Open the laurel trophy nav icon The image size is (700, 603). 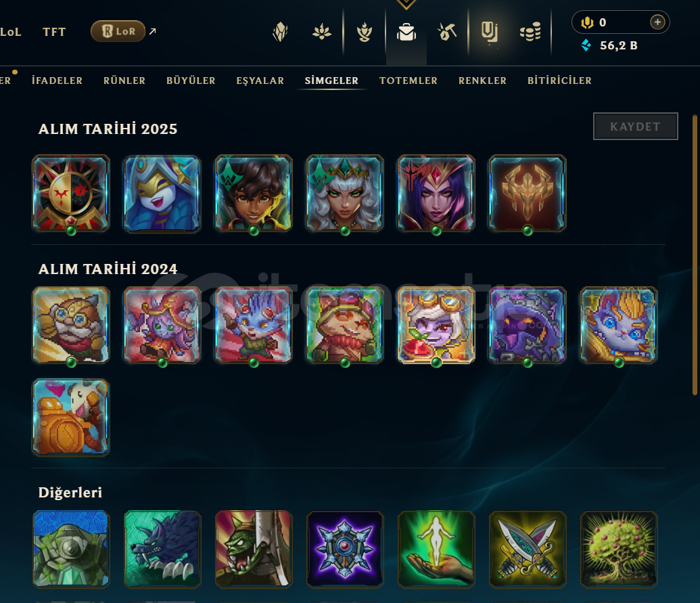tap(365, 32)
